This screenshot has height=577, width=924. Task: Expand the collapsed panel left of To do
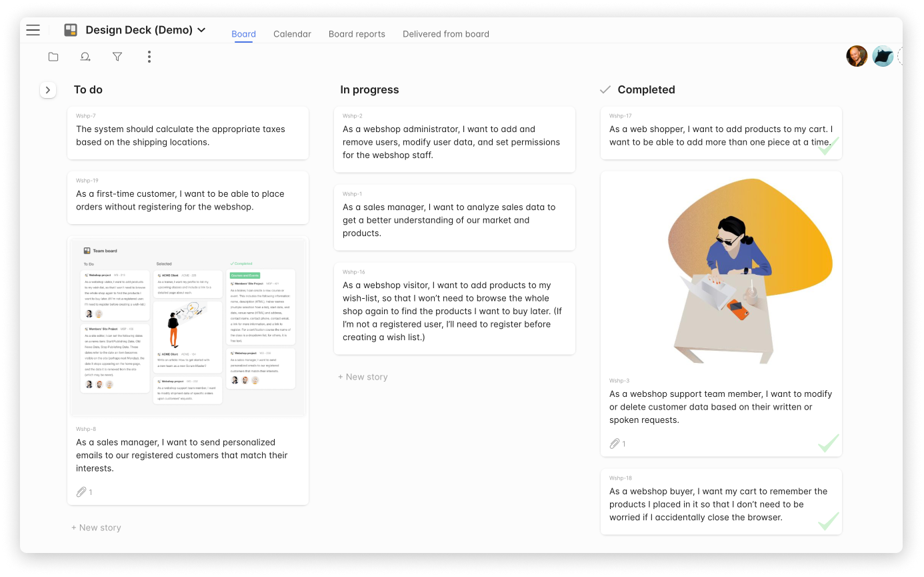48,90
